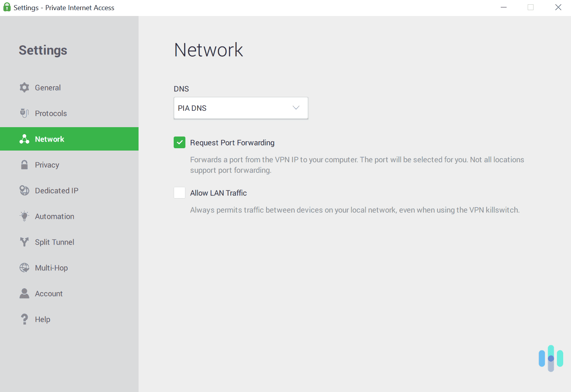Click the PIA padlock icon in title bar

pyautogui.click(x=7, y=7)
